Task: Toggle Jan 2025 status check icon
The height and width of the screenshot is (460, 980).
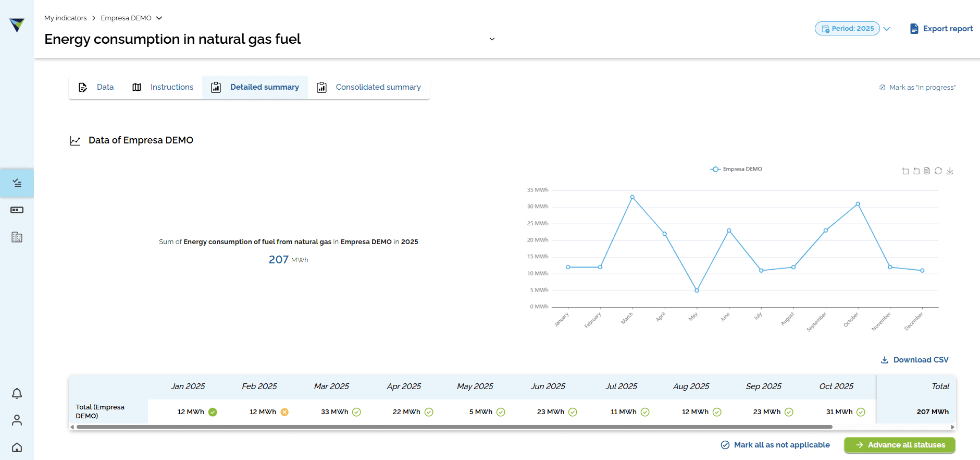Action: click(x=213, y=412)
